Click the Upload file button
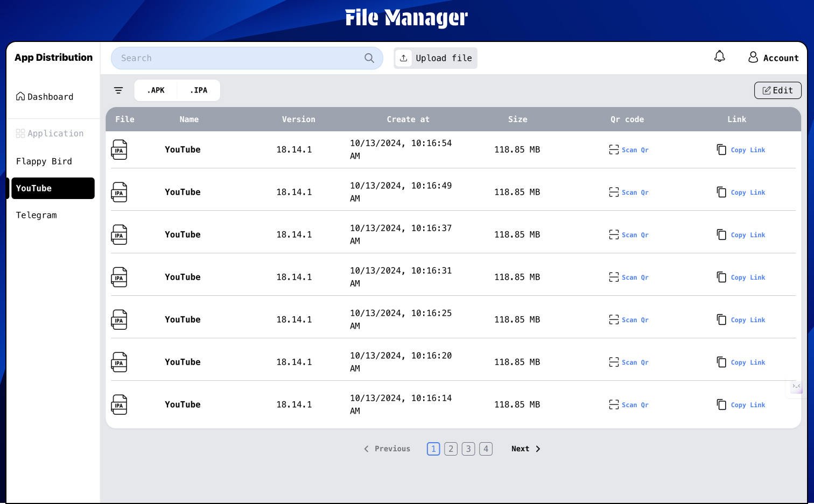 (x=436, y=58)
